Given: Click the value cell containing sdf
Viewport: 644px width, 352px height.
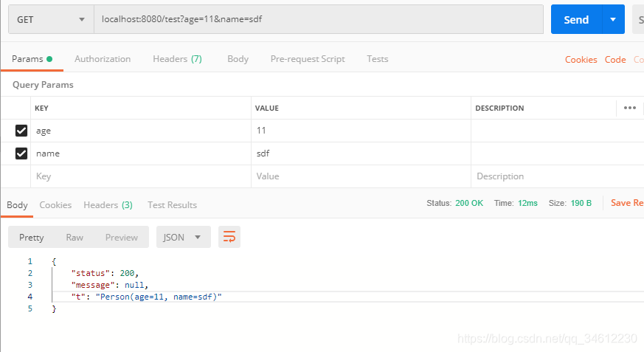Looking at the screenshot, I should (x=361, y=153).
